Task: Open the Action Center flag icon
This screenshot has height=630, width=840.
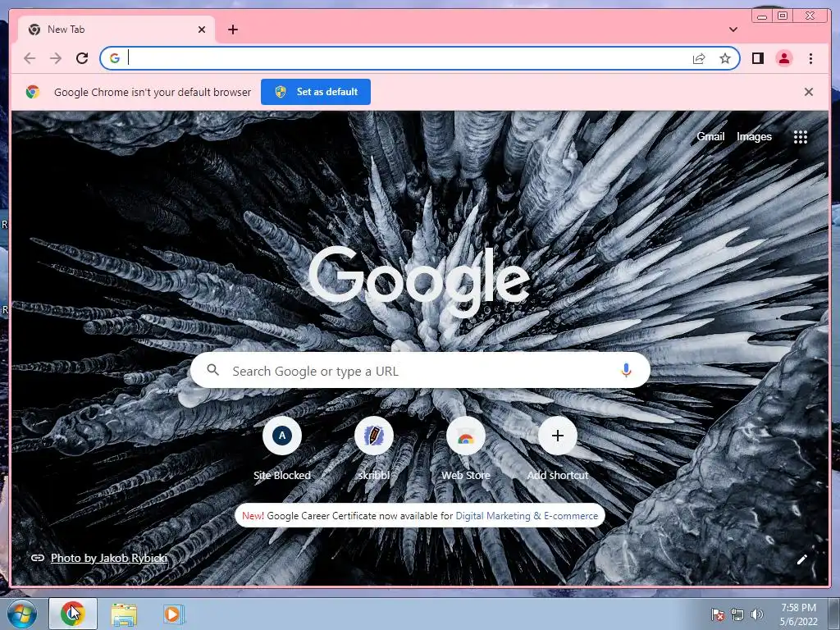Action: [x=717, y=614]
